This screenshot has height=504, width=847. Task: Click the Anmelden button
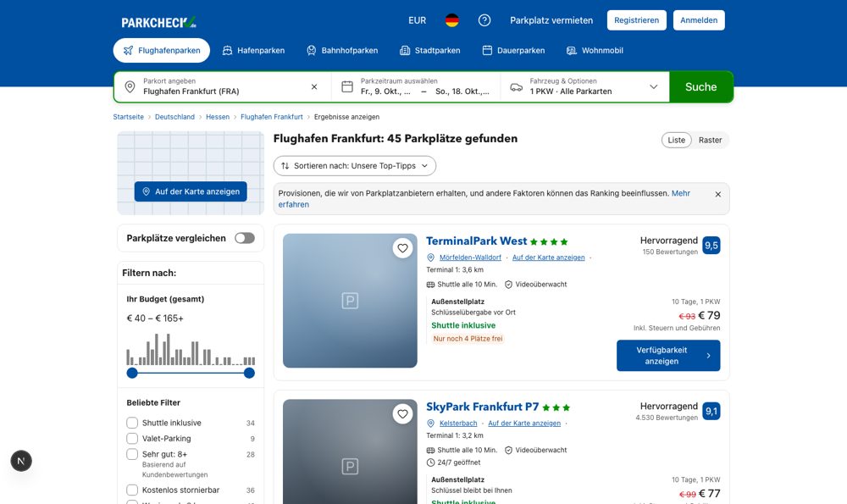(699, 20)
